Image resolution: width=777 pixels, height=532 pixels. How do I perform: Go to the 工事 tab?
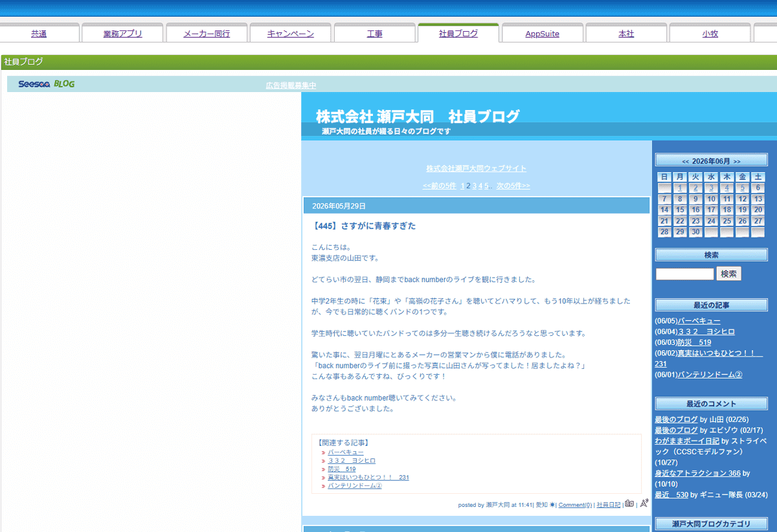tap(374, 34)
